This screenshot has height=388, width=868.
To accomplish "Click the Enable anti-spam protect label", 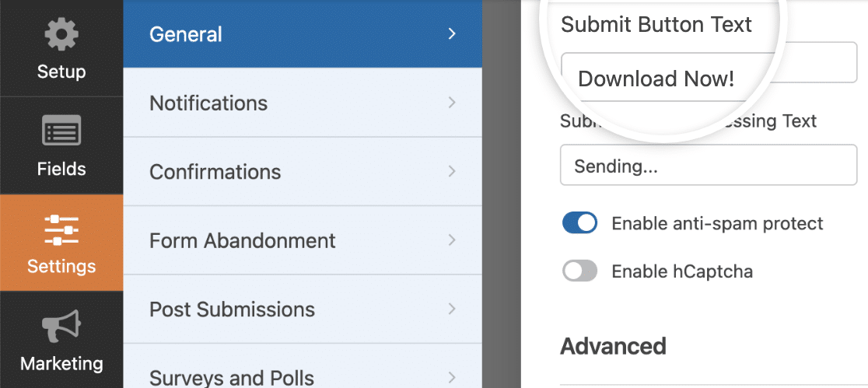I will pos(717,224).
